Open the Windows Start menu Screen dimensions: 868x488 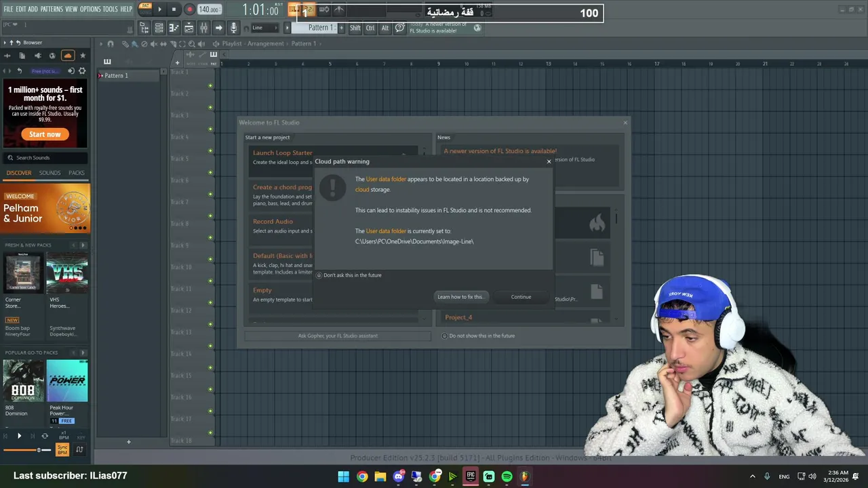tap(343, 476)
